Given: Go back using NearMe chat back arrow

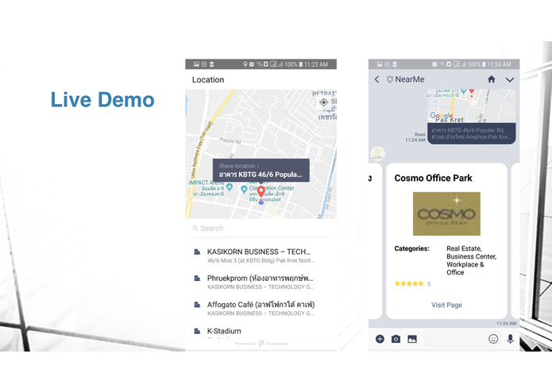Looking at the screenshot, I should tap(376, 79).
